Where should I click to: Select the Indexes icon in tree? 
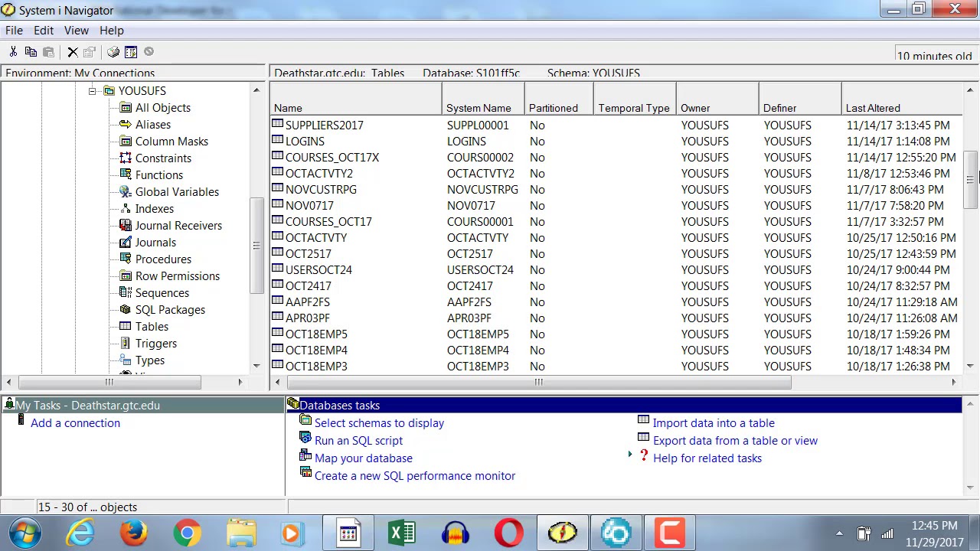tap(126, 209)
